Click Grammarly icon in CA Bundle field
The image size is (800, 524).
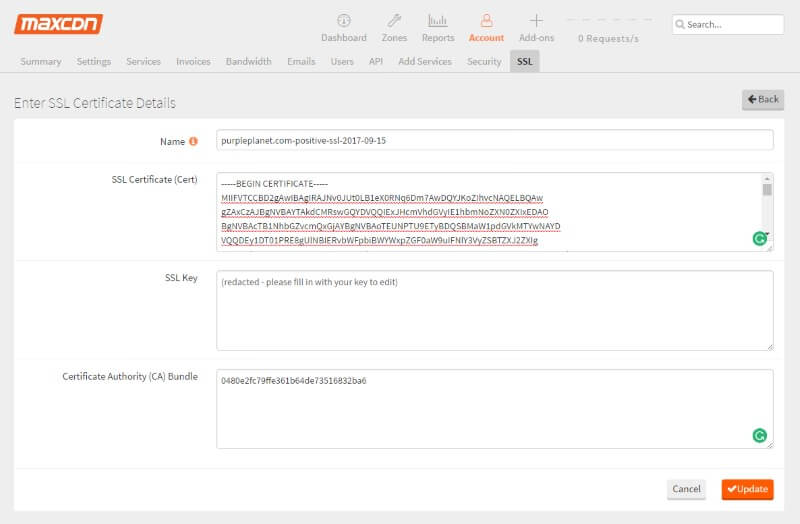pos(759,435)
